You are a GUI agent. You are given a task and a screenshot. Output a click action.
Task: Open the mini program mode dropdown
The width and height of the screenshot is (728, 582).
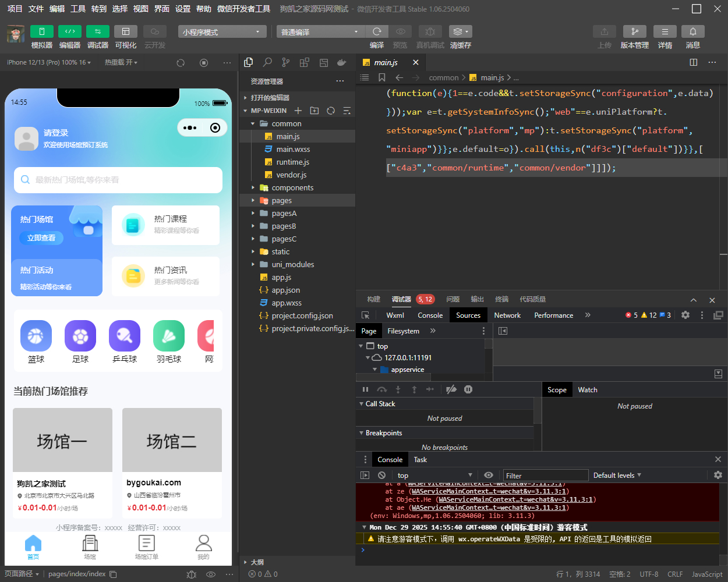[x=222, y=32]
